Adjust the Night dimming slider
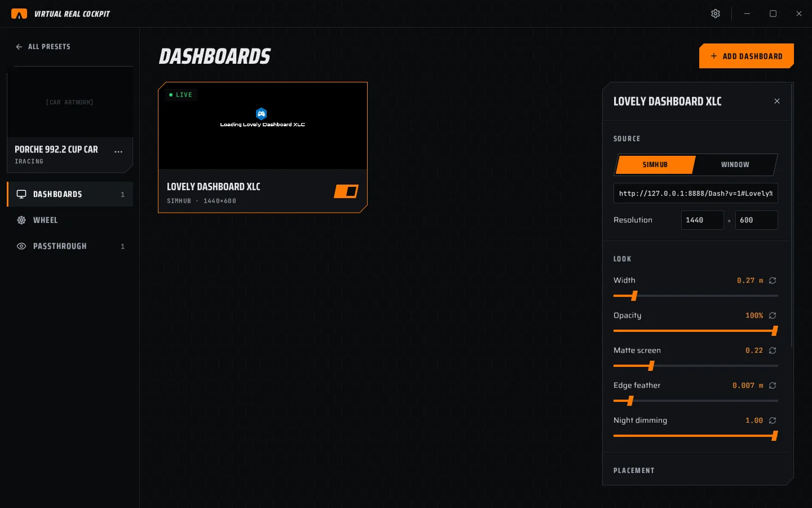The height and width of the screenshot is (508, 812). point(696,436)
